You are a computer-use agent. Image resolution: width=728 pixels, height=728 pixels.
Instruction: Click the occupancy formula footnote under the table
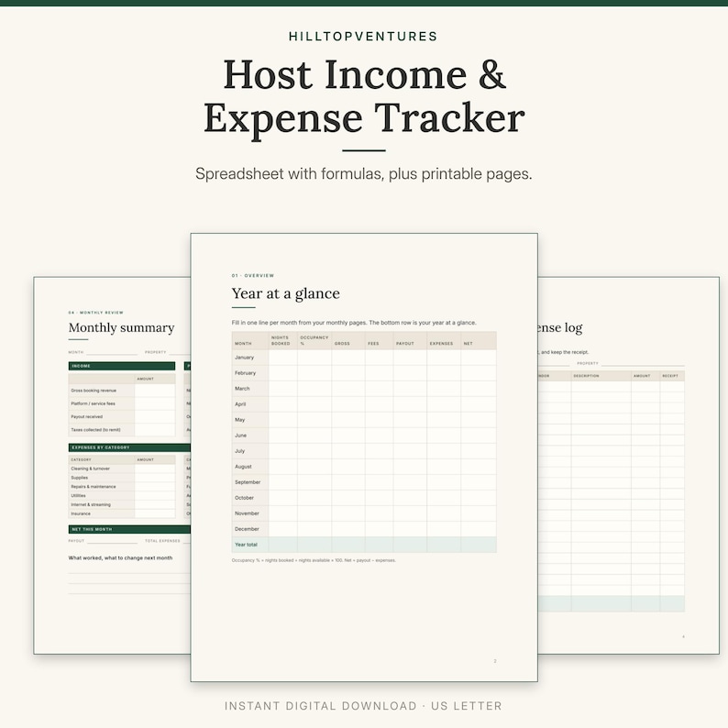click(x=314, y=560)
